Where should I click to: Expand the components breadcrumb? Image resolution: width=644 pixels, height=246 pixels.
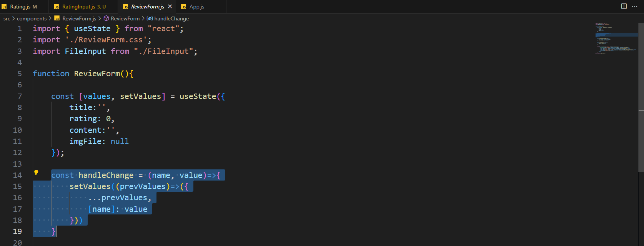[32, 18]
